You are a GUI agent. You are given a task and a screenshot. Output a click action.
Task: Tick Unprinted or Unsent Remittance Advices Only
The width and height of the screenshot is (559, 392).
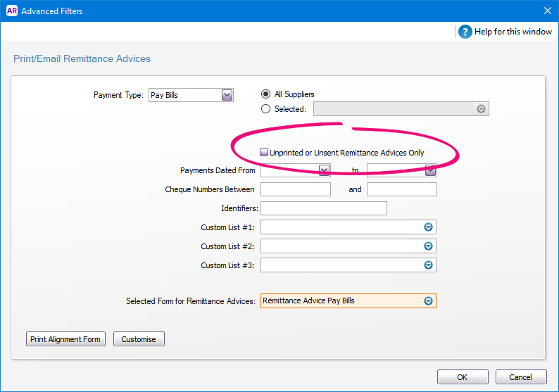(x=264, y=153)
